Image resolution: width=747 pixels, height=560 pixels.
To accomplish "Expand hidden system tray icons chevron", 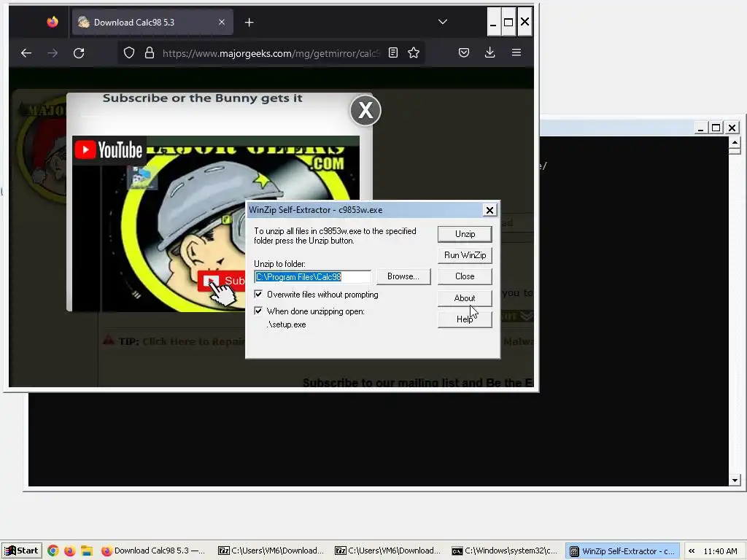I will click(x=692, y=551).
